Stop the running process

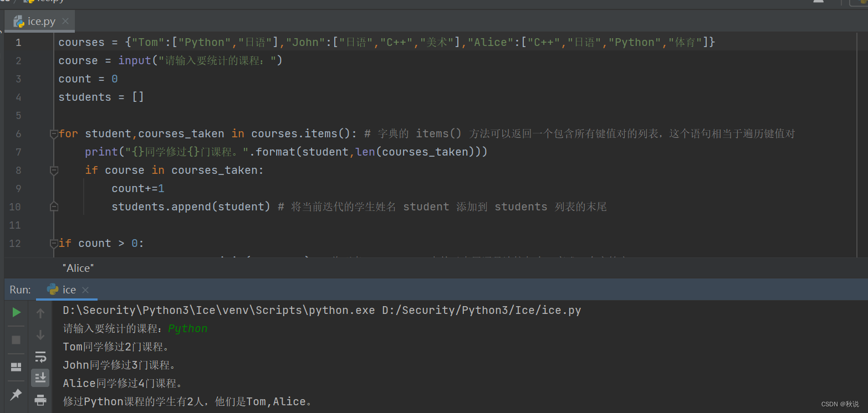point(16,339)
